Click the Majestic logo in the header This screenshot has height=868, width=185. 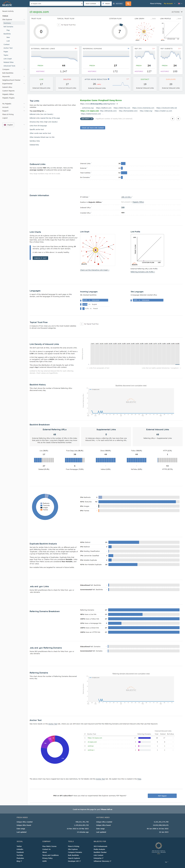tap(7, 4)
